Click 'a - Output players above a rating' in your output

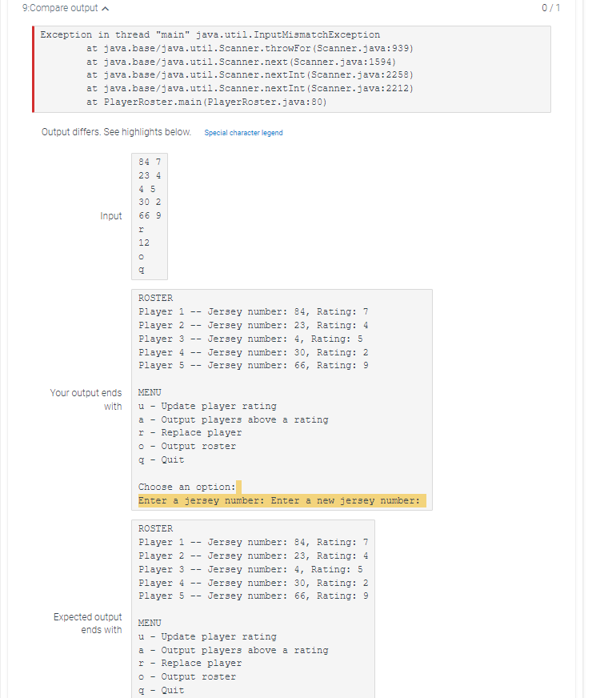coord(233,419)
